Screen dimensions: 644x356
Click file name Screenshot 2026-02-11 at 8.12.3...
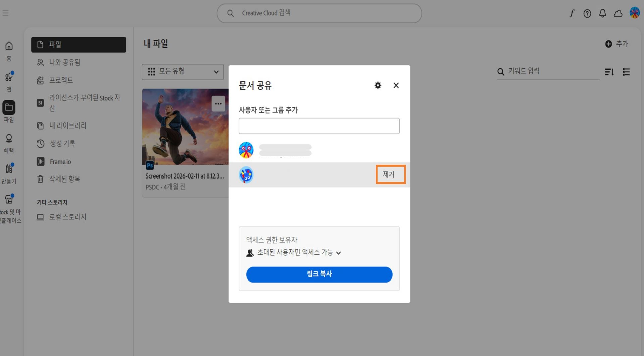pos(184,176)
